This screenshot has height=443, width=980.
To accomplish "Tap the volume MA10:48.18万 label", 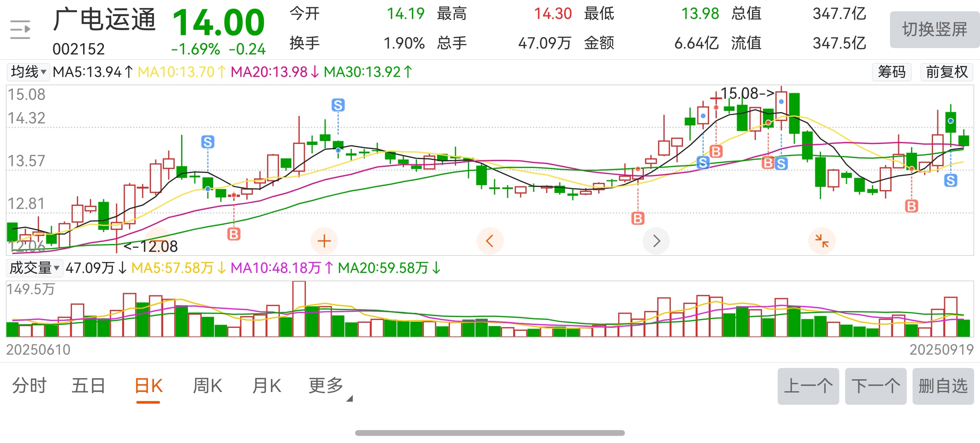I will (282, 268).
